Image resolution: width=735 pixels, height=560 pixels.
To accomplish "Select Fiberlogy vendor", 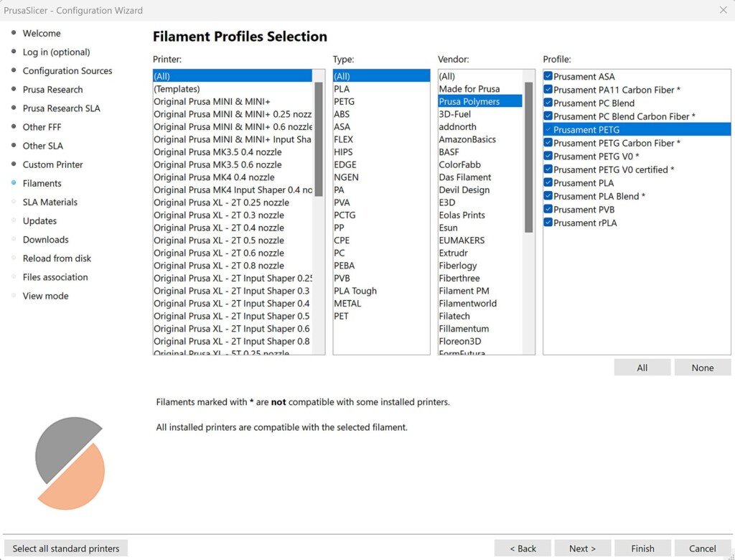I will 480,266.
